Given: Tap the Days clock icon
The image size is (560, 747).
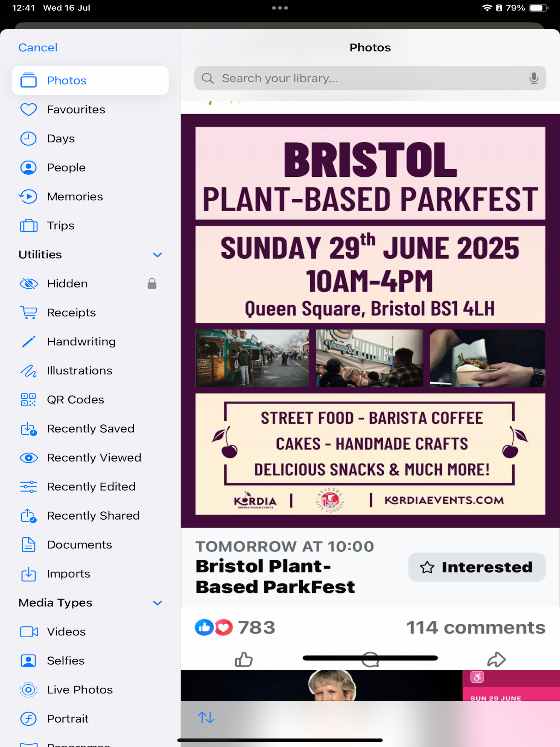Looking at the screenshot, I should 28,138.
